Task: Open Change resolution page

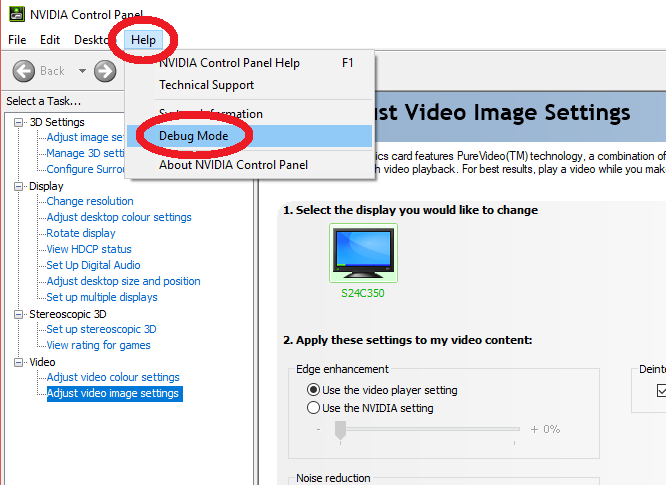Action: [x=90, y=201]
